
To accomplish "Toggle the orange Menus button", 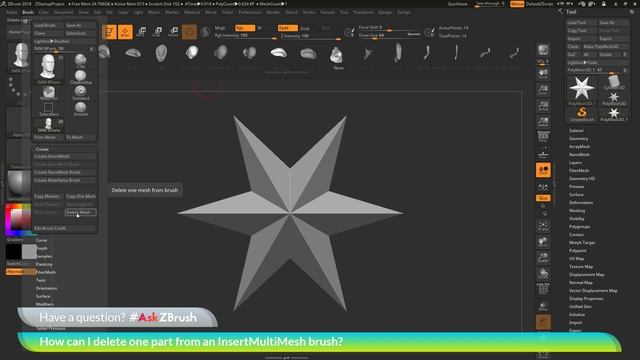I will click(x=517, y=4).
